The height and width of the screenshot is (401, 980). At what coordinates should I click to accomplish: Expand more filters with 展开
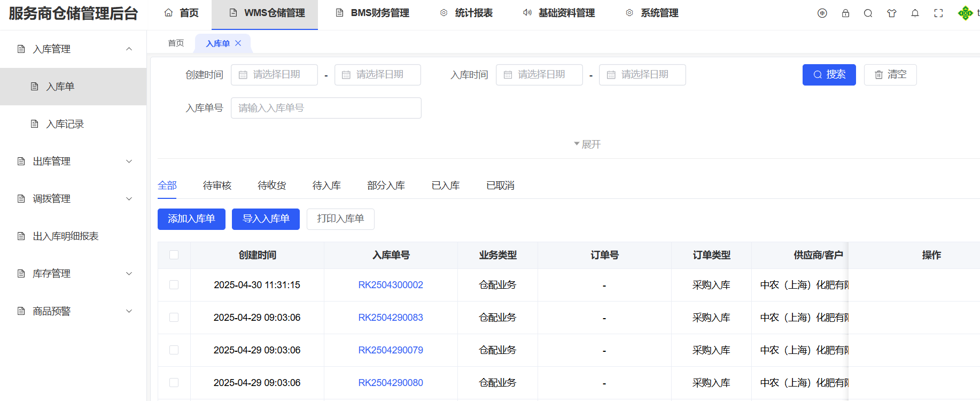(x=587, y=144)
